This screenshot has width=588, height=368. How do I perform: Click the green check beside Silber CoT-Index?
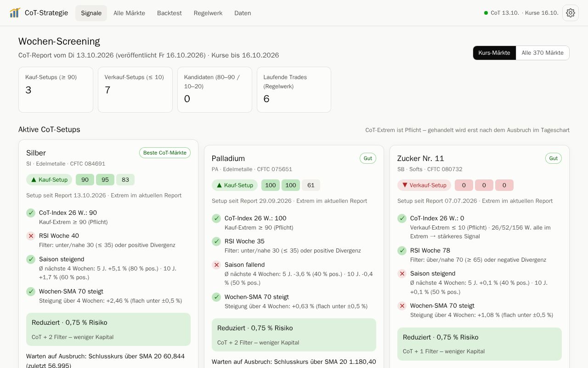31,213
